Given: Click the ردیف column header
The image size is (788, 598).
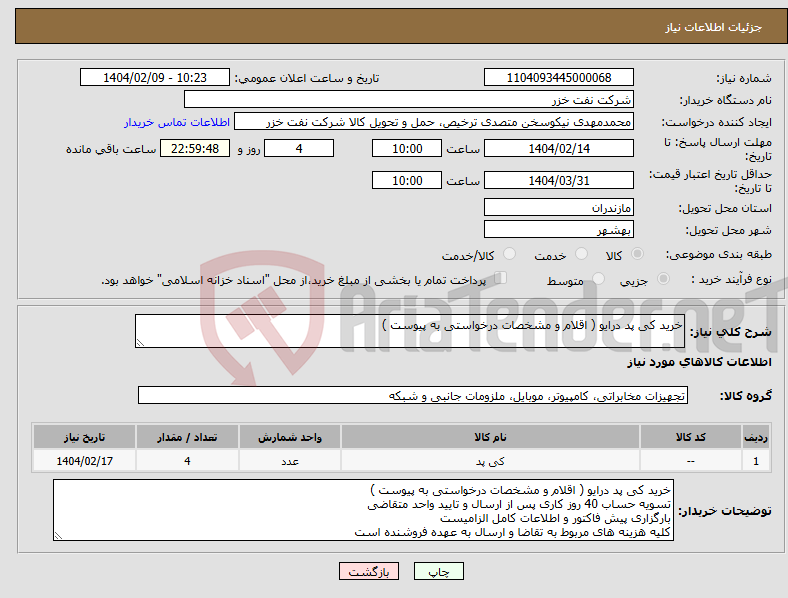Looking at the screenshot, I should 756,437.
